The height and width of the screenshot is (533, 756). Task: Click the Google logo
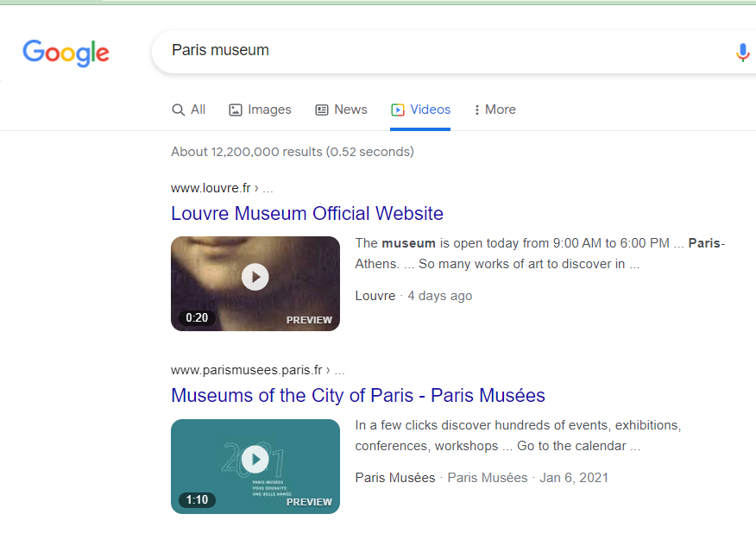tap(66, 53)
